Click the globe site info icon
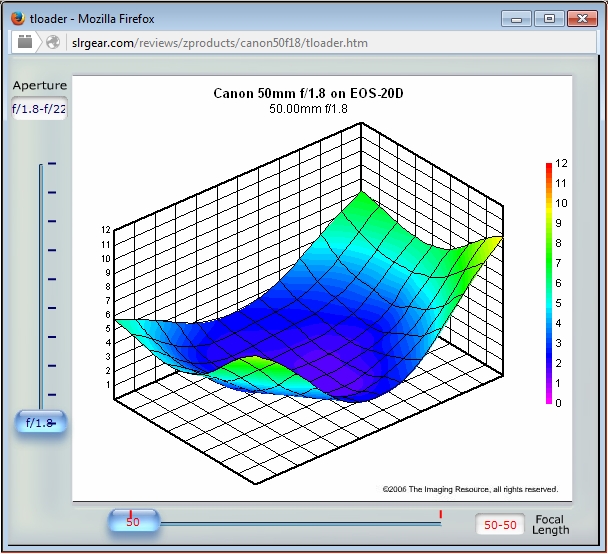This screenshot has height=554, width=608. click(x=53, y=42)
